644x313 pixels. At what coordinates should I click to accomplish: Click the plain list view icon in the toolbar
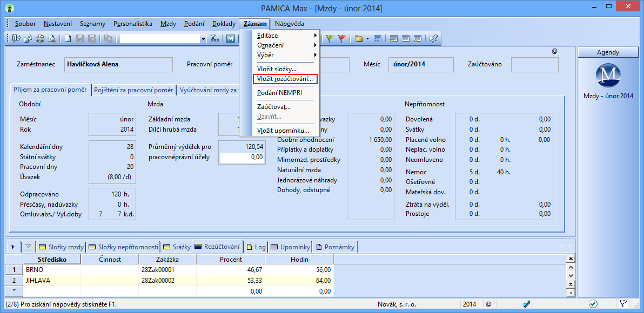pos(406,38)
